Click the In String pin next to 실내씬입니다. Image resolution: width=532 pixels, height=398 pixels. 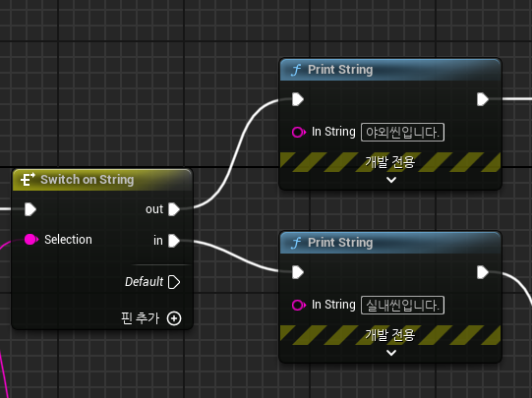[299, 305]
